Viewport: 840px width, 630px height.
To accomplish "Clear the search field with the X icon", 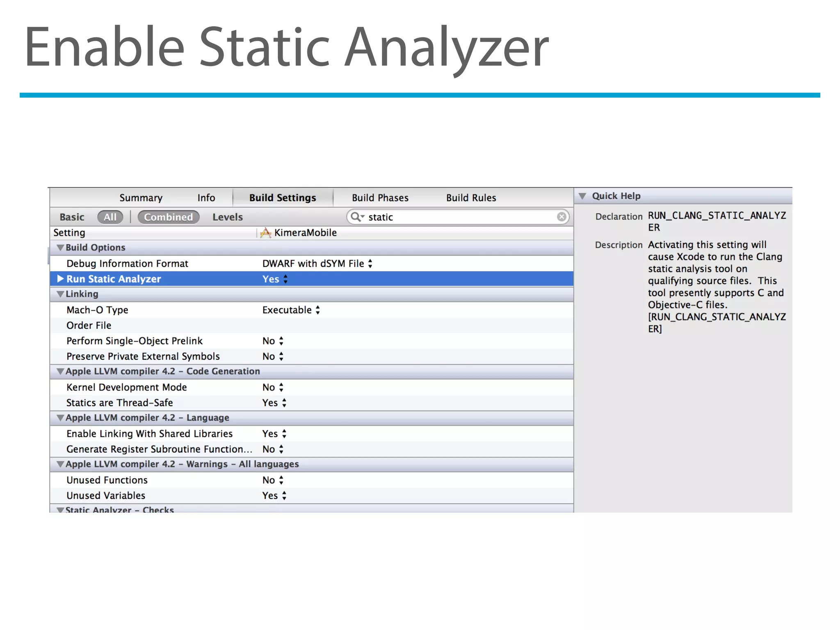I will [562, 217].
